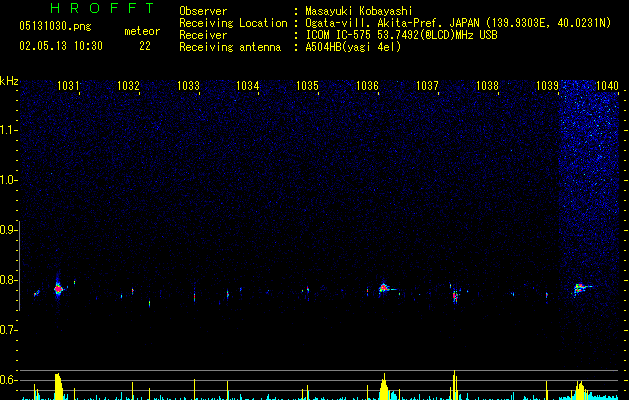Select antenna value A504HB(yagi 4el)
This screenshot has height=400, width=629.
tap(353, 47)
